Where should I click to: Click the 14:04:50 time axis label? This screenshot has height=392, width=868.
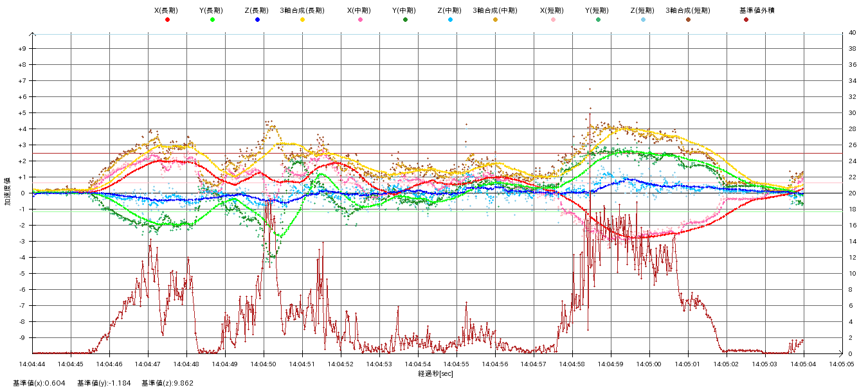(x=264, y=364)
